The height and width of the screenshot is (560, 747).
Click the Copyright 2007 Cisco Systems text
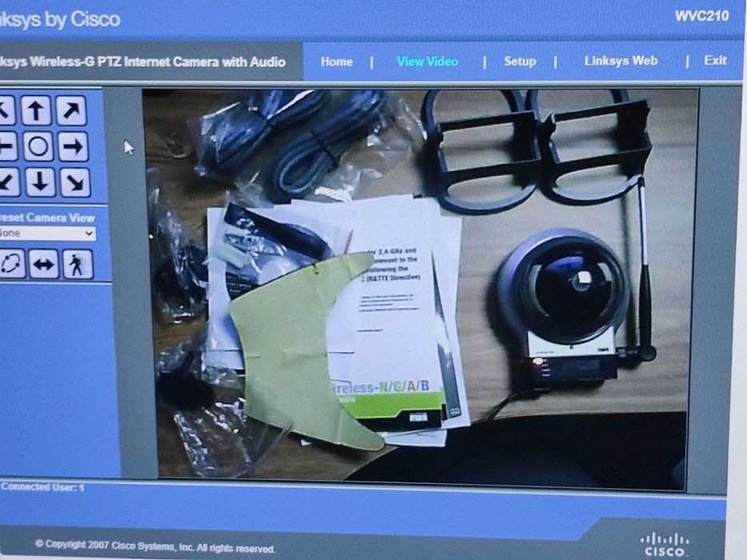tap(155, 546)
